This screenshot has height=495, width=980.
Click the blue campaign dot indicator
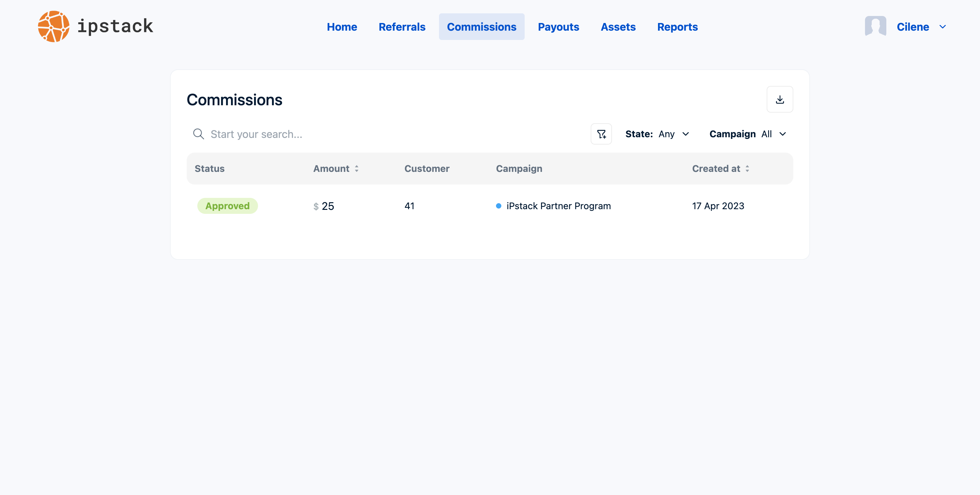pos(498,206)
